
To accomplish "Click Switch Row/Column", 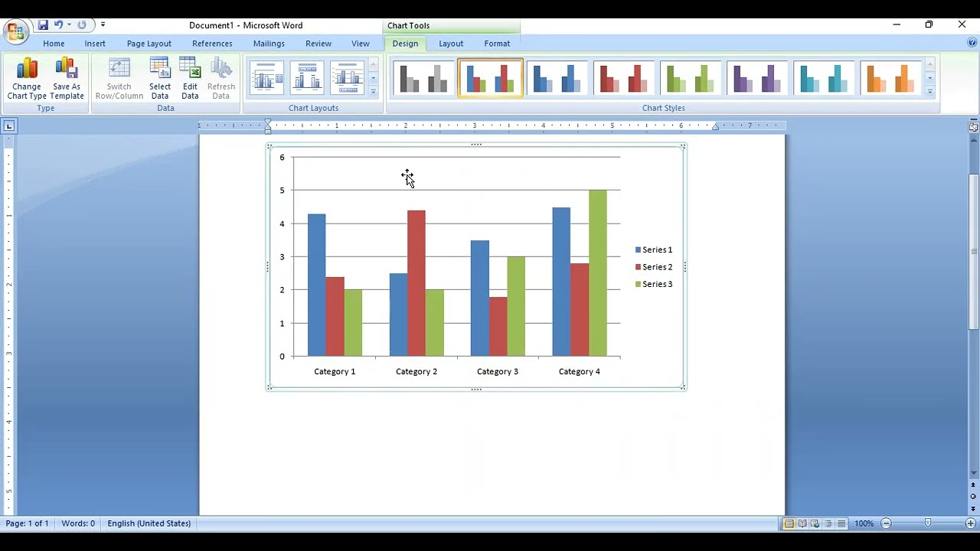I will coord(119,78).
